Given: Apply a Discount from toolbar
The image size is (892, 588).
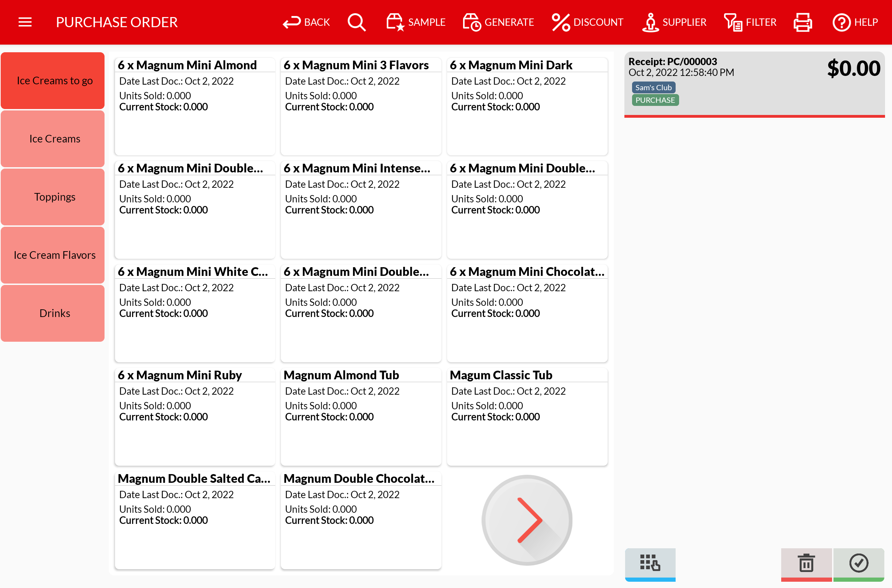Looking at the screenshot, I should pos(587,22).
